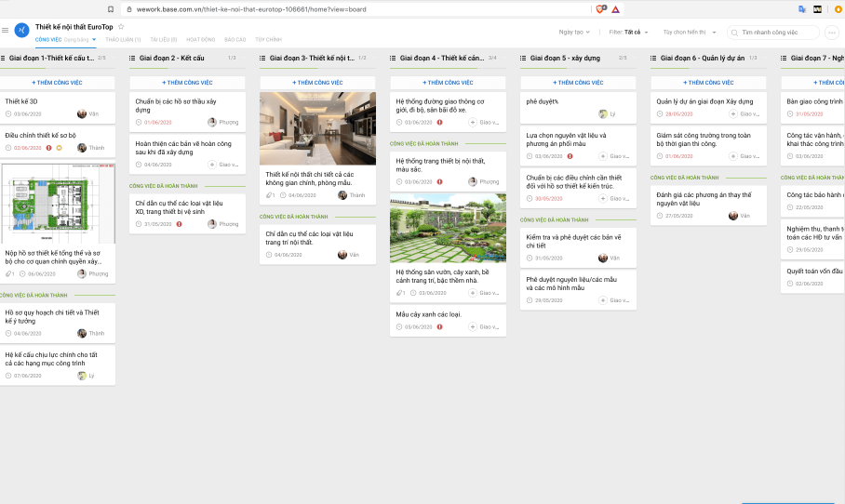Switch to the THẢO LUẬN tab
Screen dimensions: 845x504
123,40
